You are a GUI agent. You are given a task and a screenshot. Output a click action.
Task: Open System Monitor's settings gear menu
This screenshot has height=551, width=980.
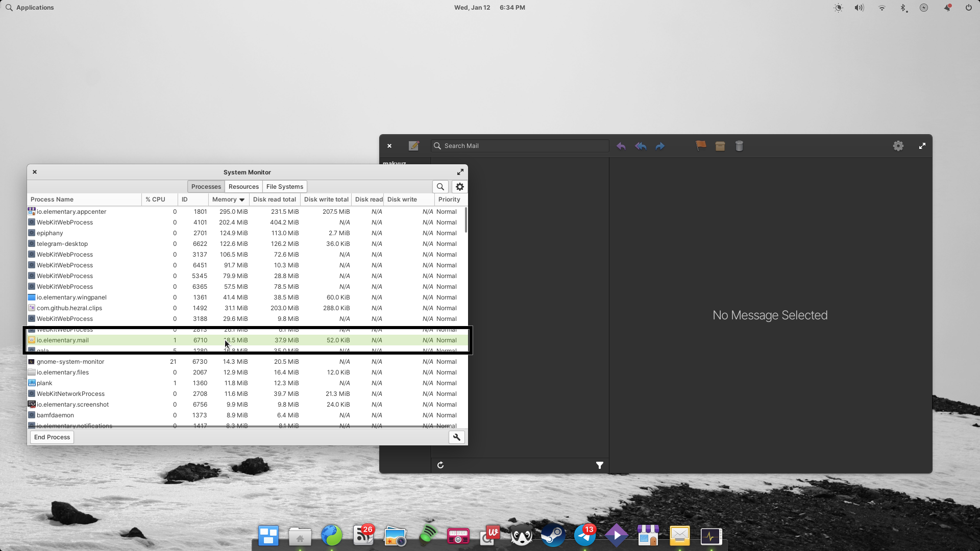[459, 187]
